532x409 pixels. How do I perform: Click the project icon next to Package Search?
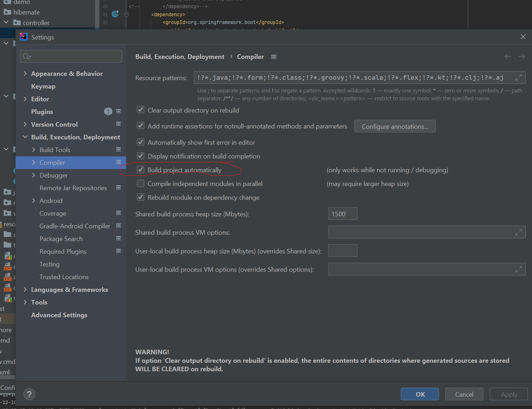pyautogui.click(x=119, y=239)
